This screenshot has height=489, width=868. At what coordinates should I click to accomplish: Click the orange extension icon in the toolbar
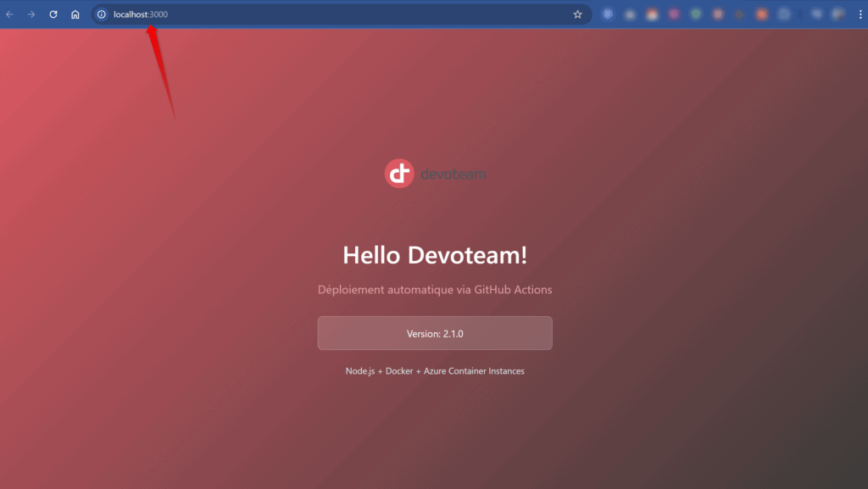(759, 14)
